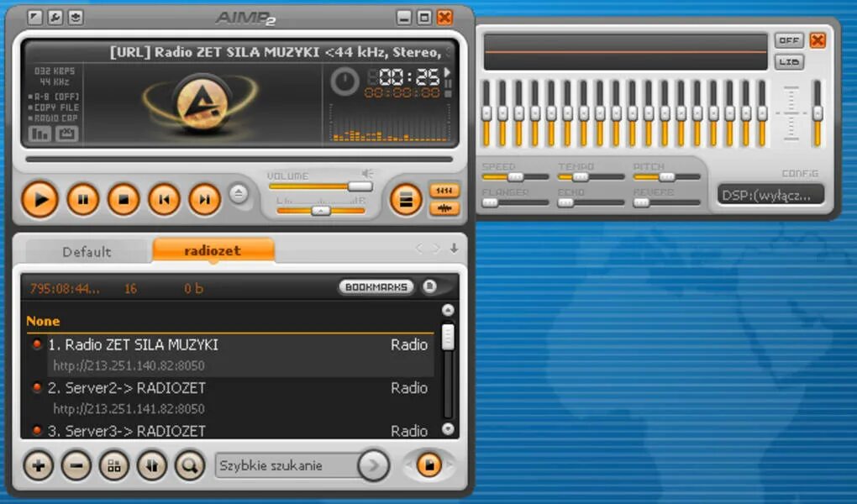Click the REVERB slider handle
857x504 pixels.
click(x=641, y=202)
